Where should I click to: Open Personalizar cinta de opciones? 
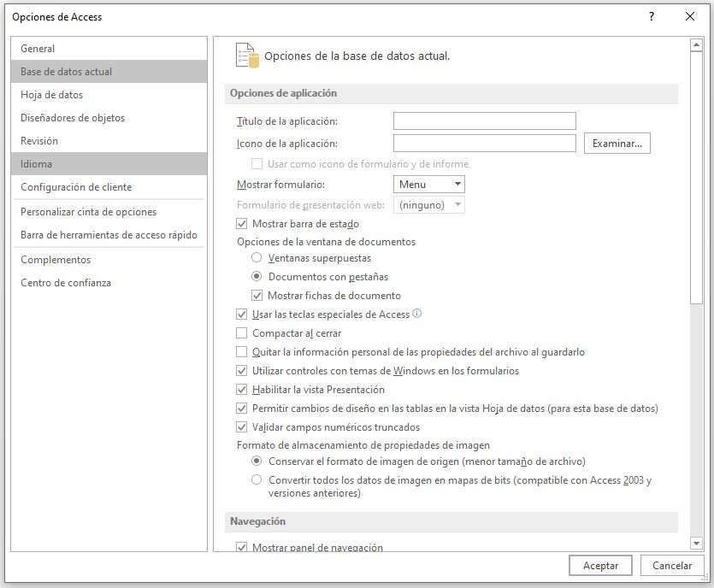point(109,212)
